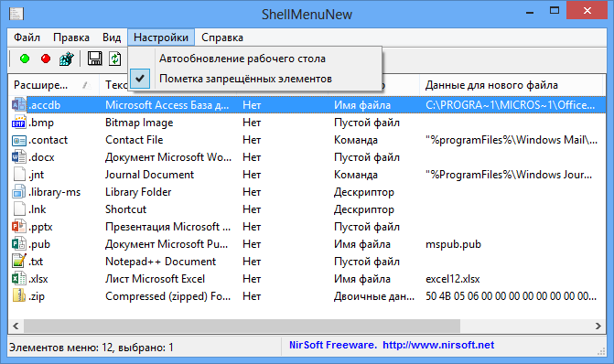The image size is (614, 364).
Task: Select the .pptx PowerPoint file icon
Action: point(19,227)
